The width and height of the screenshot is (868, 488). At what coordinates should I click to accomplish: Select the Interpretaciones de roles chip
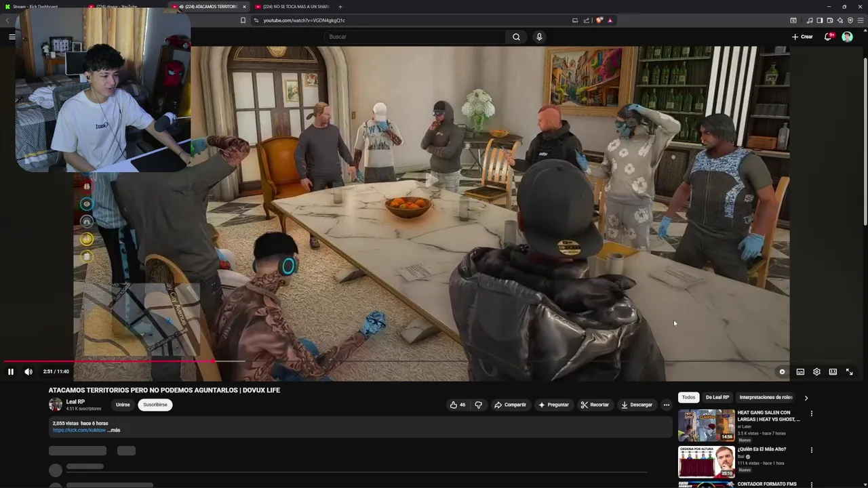coord(766,397)
